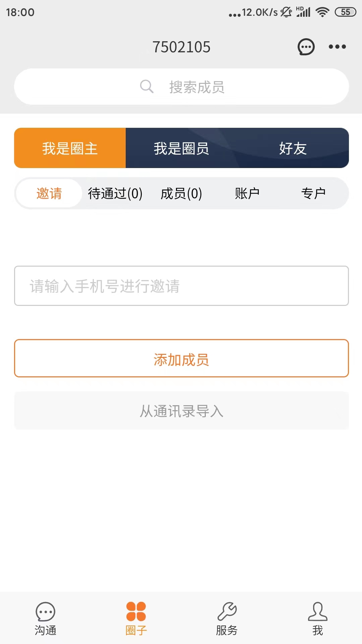This screenshot has width=362, height=644.
Task: Tap the search magnifier icon
Action: pyautogui.click(x=146, y=87)
